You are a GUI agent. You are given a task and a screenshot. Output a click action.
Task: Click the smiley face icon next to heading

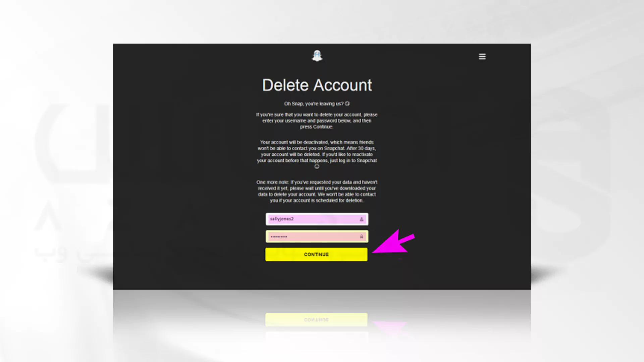point(347,103)
